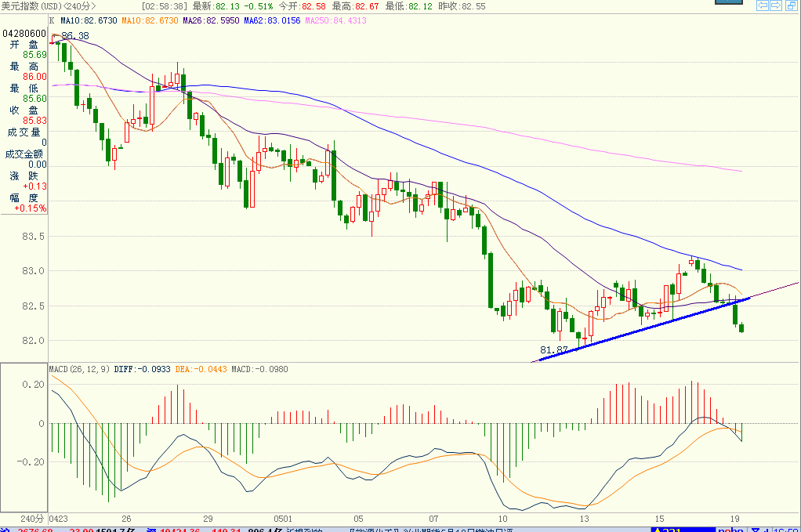The height and width of the screenshot is (532, 801).
Task: Click the 0501 date on time axis
Action: pyautogui.click(x=283, y=519)
